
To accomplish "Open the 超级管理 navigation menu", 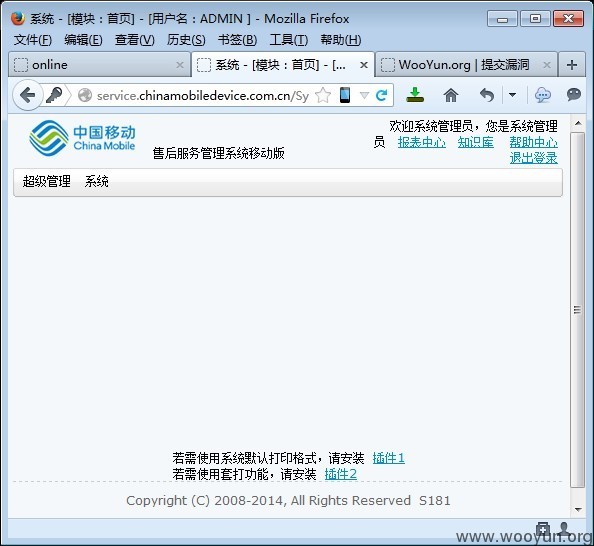I will coord(47,181).
